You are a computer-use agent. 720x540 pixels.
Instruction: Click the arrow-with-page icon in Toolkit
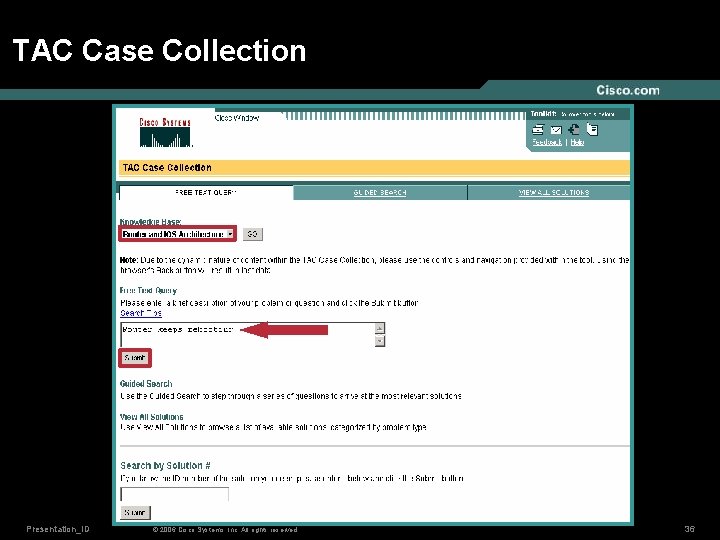574,129
